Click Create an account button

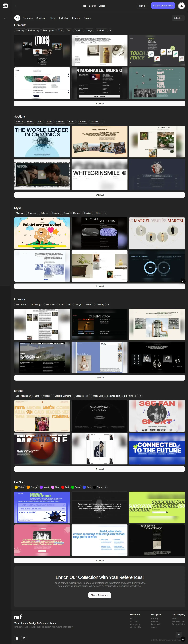click(x=163, y=6)
